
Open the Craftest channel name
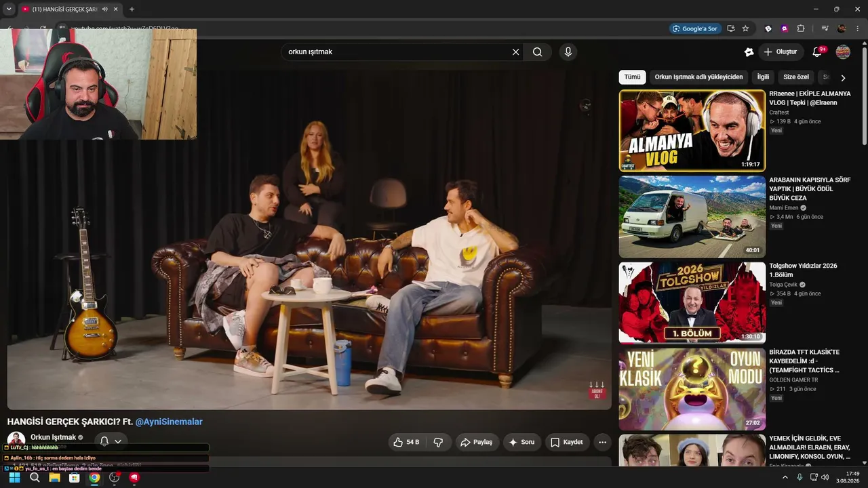pyautogui.click(x=779, y=113)
